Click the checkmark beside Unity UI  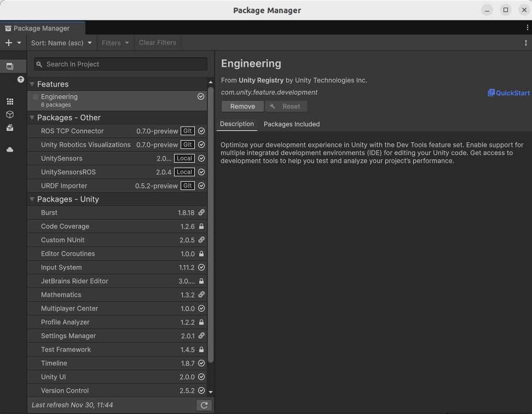click(x=200, y=377)
